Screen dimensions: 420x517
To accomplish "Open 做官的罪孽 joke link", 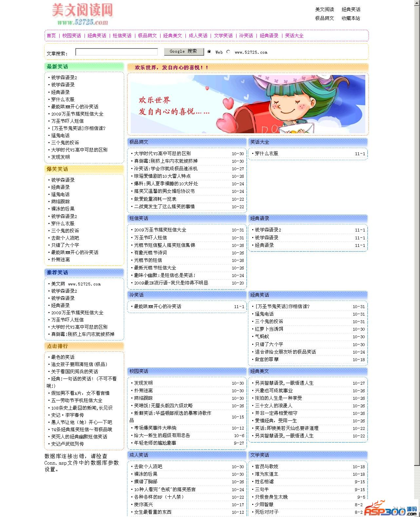I will [x=267, y=360].
